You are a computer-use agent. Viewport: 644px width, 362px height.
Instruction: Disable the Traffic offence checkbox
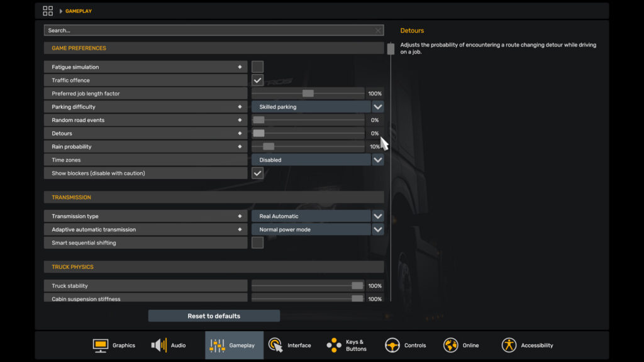[257, 80]
